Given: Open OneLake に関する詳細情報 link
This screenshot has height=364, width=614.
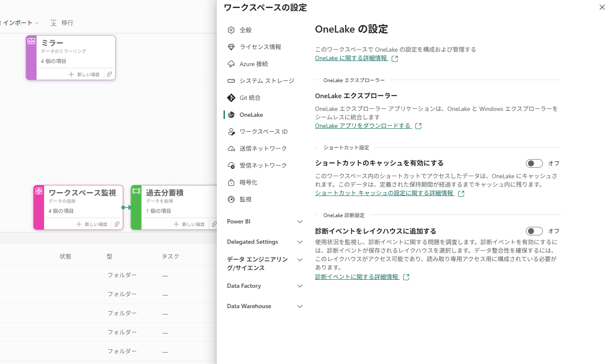Looking at the screenshot, I should [x=351, y=58].
